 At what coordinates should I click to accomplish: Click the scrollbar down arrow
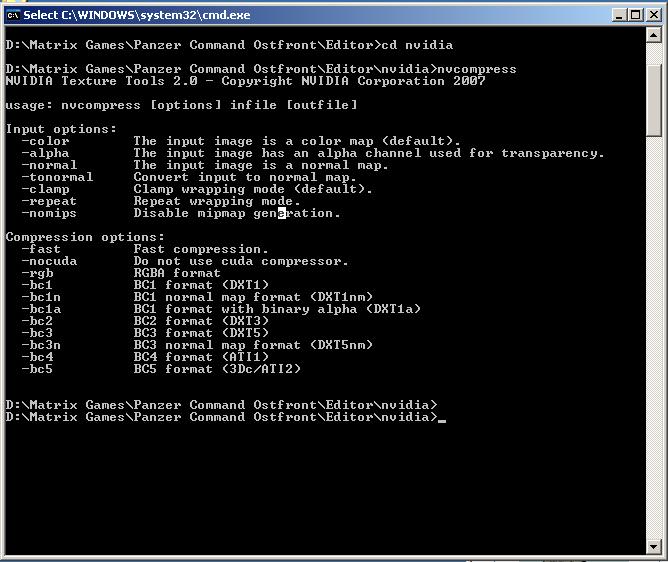click(x=654, y=548)
